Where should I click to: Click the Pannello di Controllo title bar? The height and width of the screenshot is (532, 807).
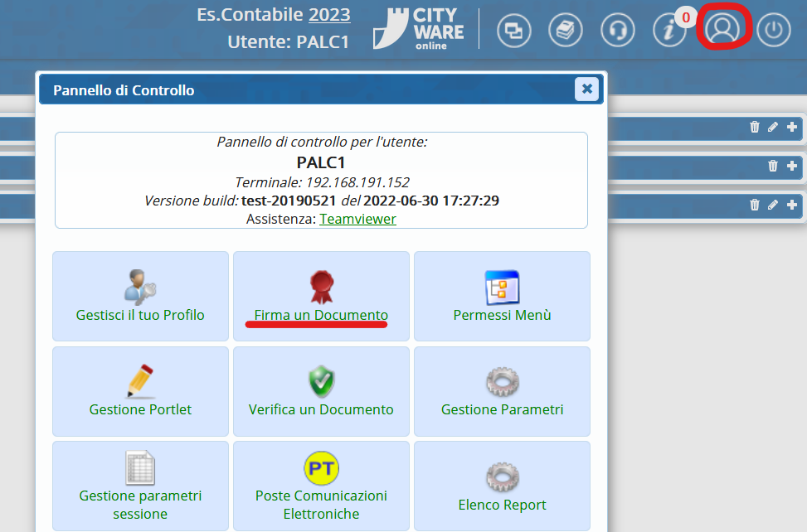click(x=321, y=90)
